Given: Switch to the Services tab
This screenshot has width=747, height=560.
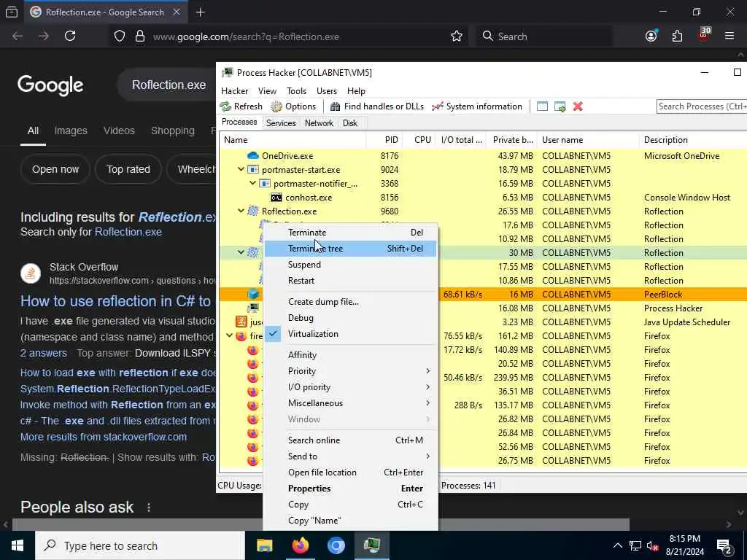Looking at the screenshot, I should point(281,122).
